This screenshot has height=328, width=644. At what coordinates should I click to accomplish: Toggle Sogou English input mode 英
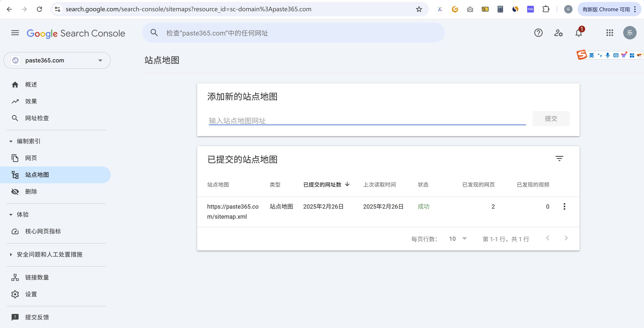pyautogui.click(x=591, y=55)
